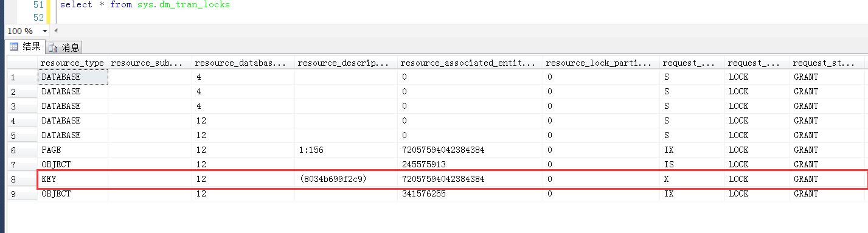Image resolution: width=868 pixels, height=233 pixels.
Task: Click the 245575913 entity id cell
Action: tap(470, 164)
